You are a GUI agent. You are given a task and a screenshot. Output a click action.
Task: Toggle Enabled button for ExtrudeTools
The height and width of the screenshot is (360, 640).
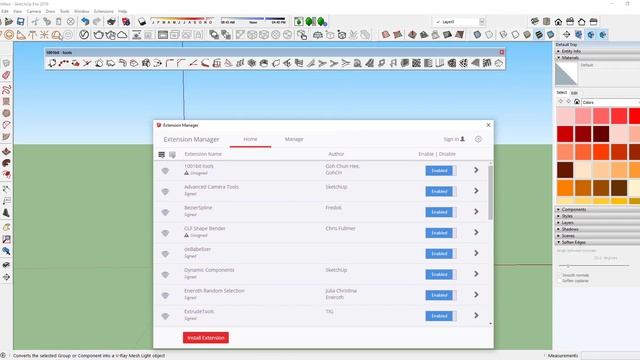(x=441, y=316)
